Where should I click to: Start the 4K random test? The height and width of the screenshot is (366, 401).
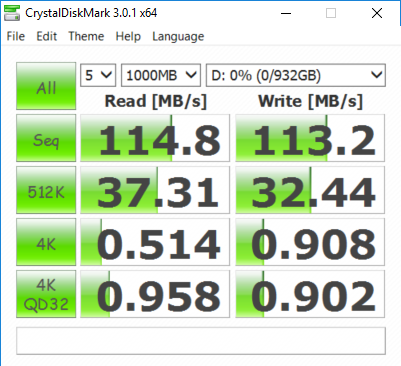[x=46, y=242]
